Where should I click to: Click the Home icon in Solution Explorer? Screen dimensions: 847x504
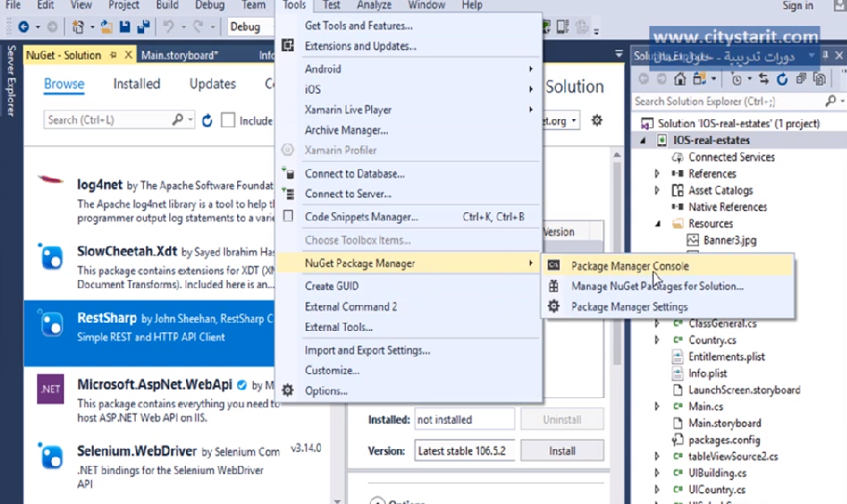(680, 79)
